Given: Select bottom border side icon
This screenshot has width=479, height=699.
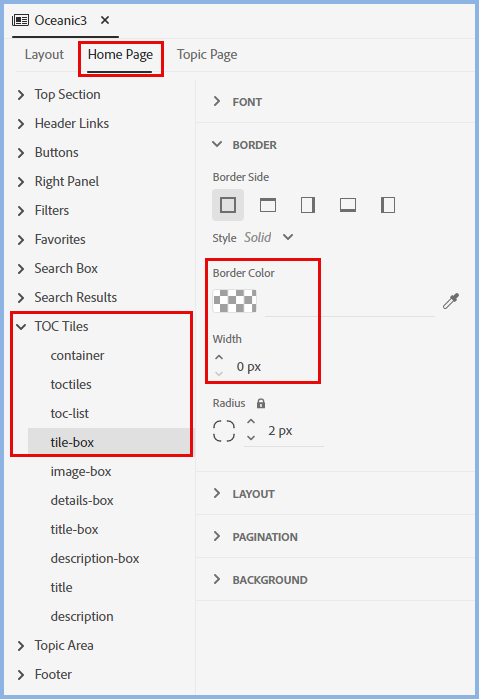Looking at the screenshot, I should click(348, 205).
